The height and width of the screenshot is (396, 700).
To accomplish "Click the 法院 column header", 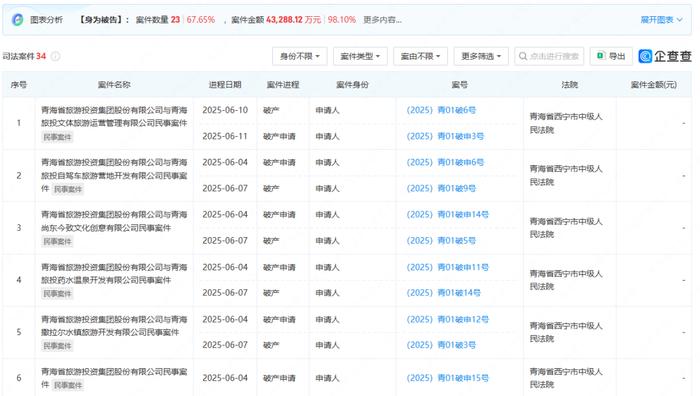I will 569,85.
